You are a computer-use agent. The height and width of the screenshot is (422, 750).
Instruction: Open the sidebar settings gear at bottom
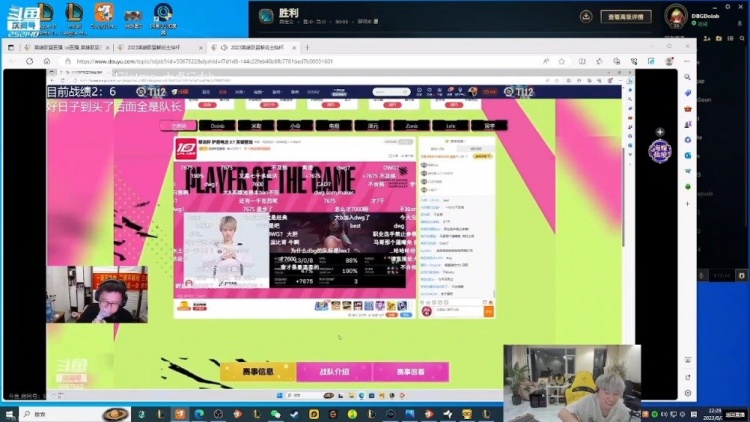tap(687, 393)
